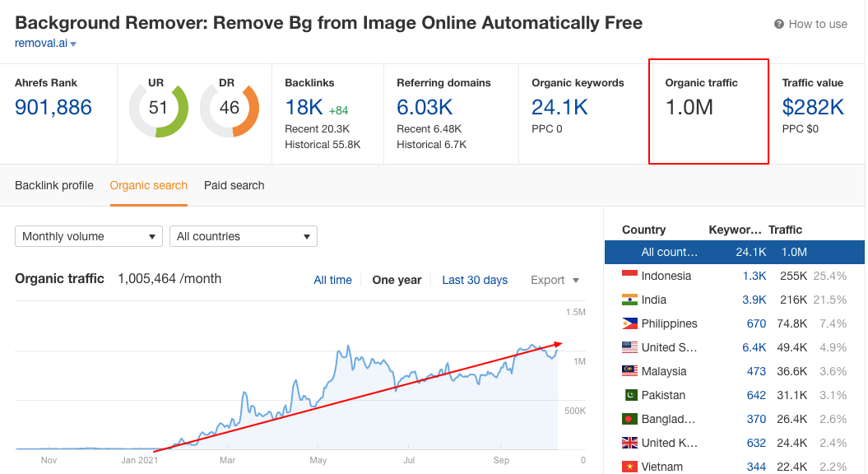This screenshot has width=868, height=474.
Task: Open the Organic keywords count 24.1K
Action: tap(559, 108)
